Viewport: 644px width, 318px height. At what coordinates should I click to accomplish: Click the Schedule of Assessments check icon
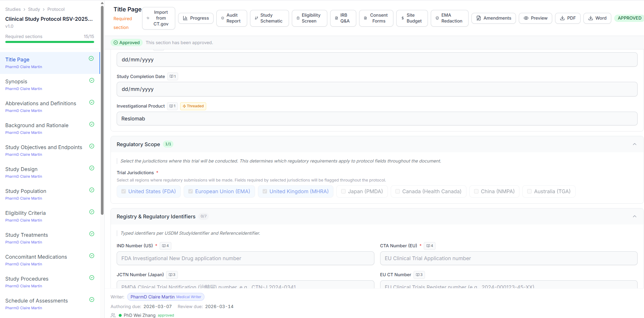[92, 300]
